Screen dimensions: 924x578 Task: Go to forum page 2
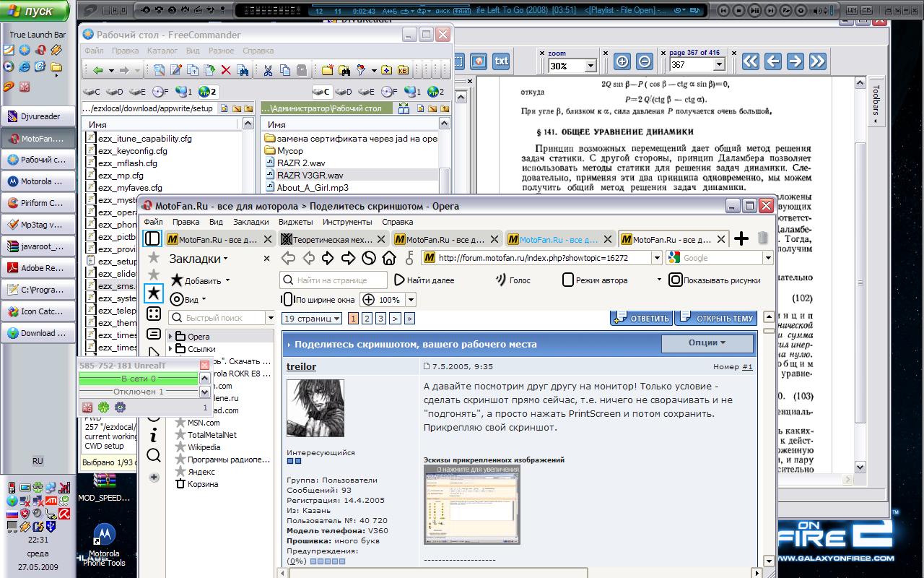[367, 318]
